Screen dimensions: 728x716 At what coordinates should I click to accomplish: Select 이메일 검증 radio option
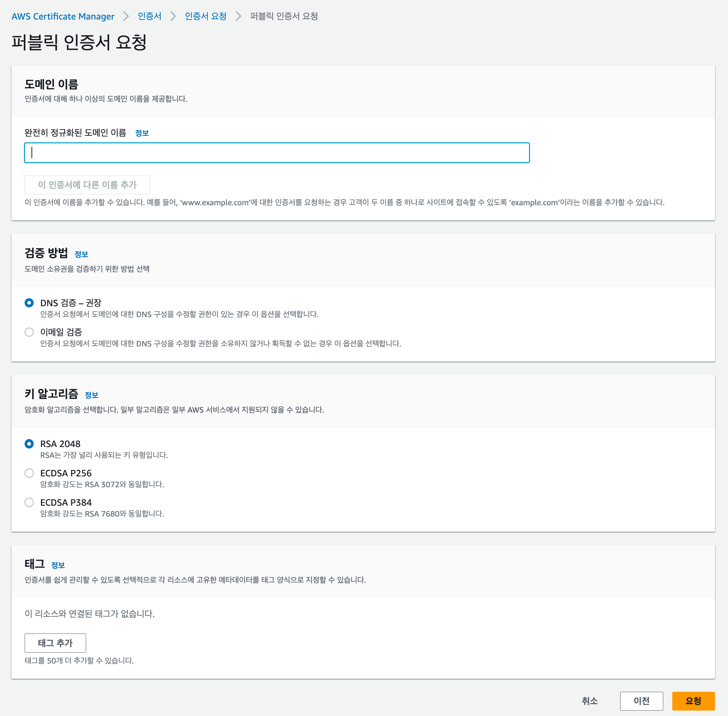click(29, 332)
